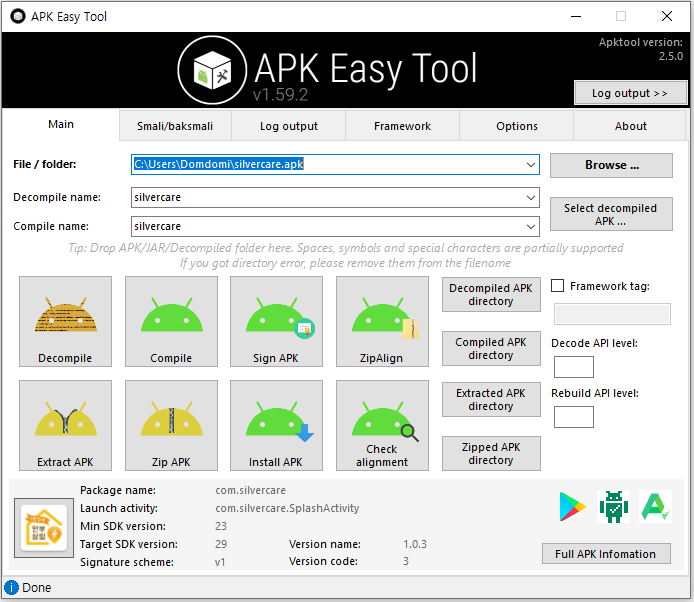The width and height of the screenshot is (694, 602).
Task: Click Full APK Infomation button
Action: click(606, 554)
